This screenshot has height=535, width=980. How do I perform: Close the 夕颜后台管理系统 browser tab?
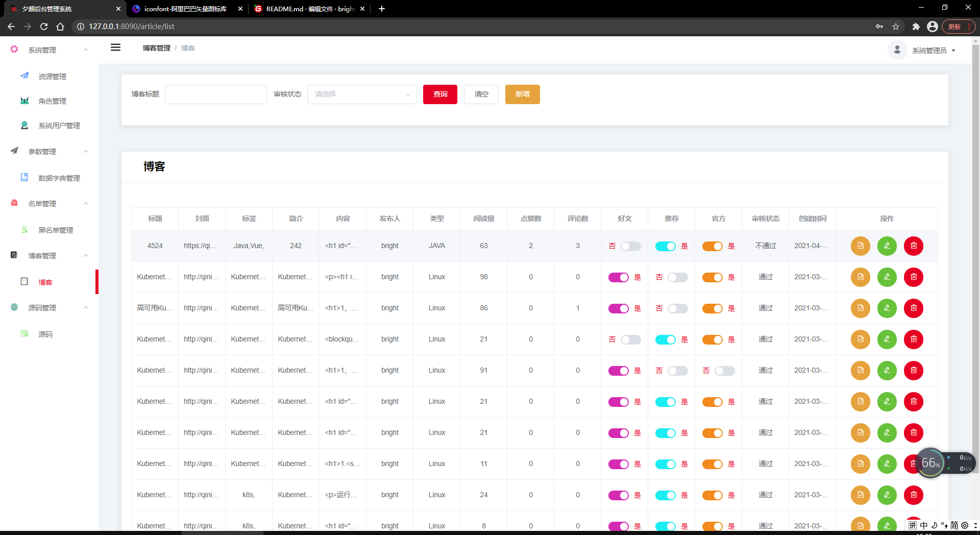coord(118,9)
